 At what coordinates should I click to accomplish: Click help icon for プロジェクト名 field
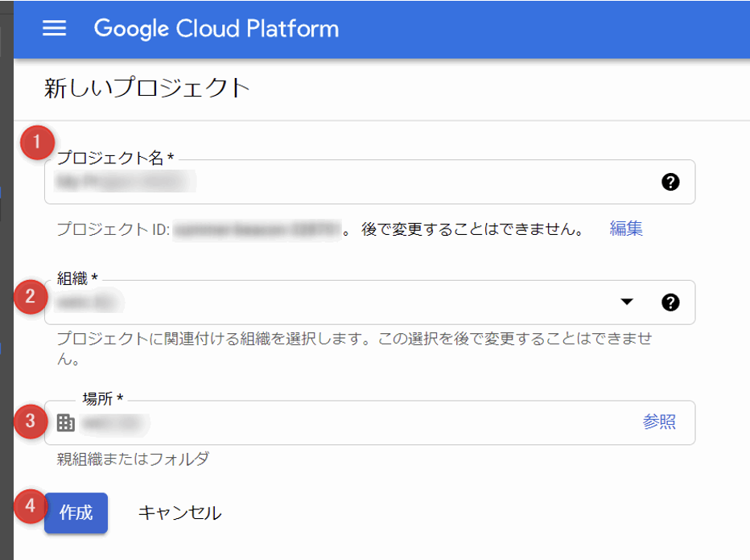(x=670, y=182)
